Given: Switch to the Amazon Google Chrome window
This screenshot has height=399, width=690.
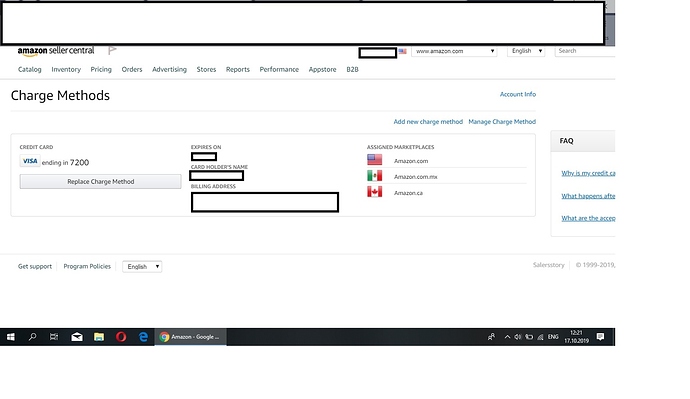Looking at the screenshot, I should (191, 337).
